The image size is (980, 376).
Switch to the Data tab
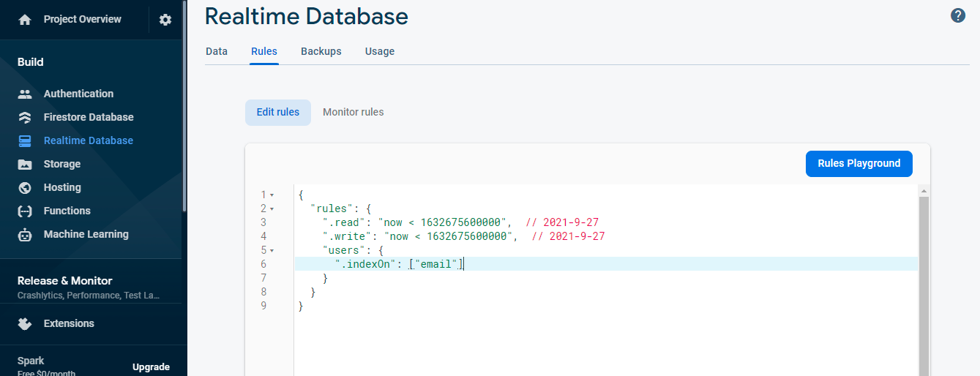(217, 51)
